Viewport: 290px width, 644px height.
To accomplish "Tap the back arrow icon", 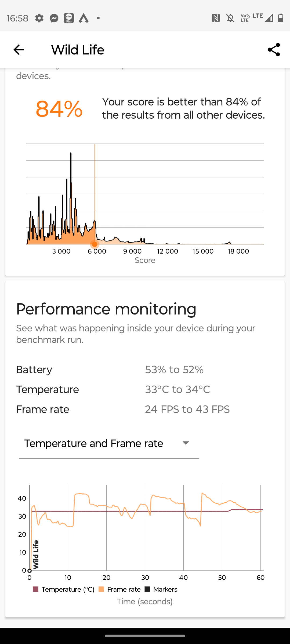I will coord(19,50).
